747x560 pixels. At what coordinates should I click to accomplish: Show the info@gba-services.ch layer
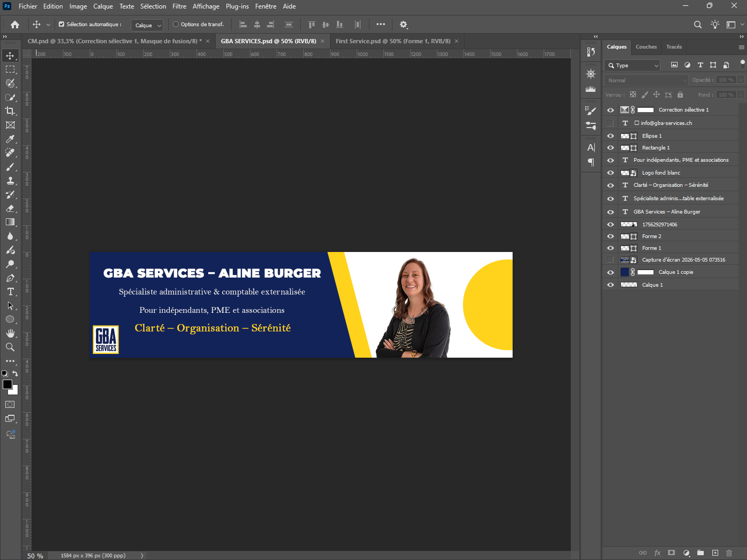point(610,123)
